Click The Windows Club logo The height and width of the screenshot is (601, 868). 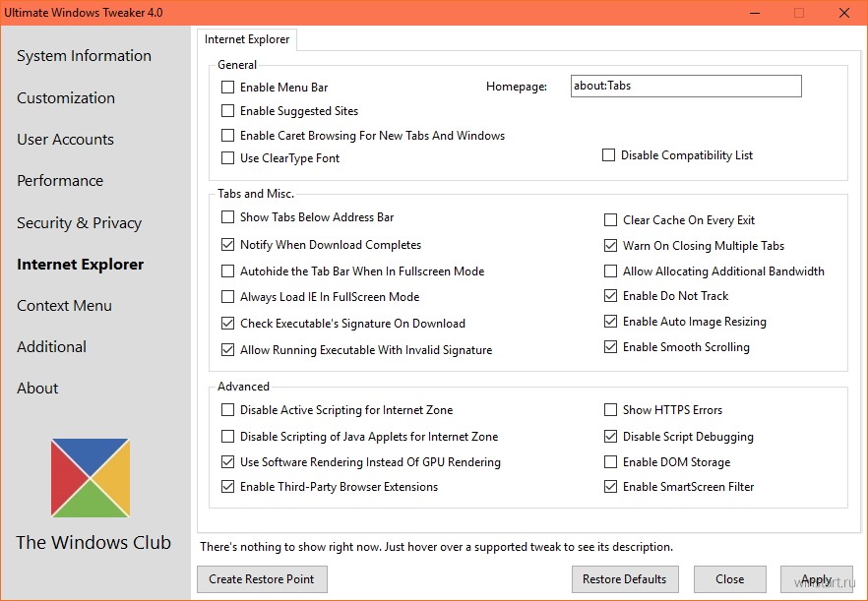(x=91, y=478)
